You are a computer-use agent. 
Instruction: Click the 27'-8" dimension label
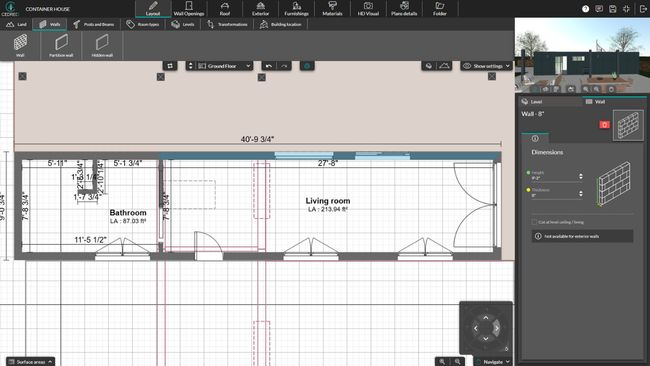click(328, 163)
